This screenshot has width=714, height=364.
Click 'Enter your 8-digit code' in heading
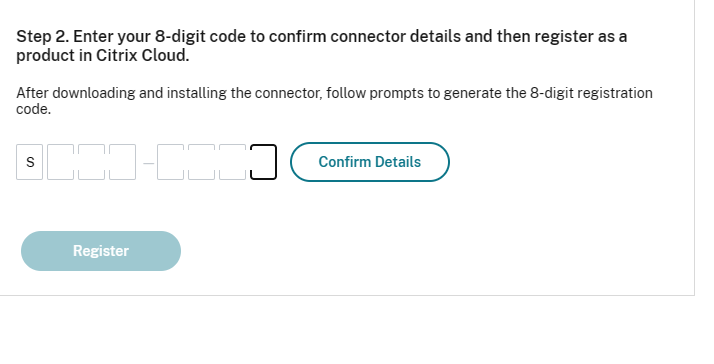tap(159, 36)
